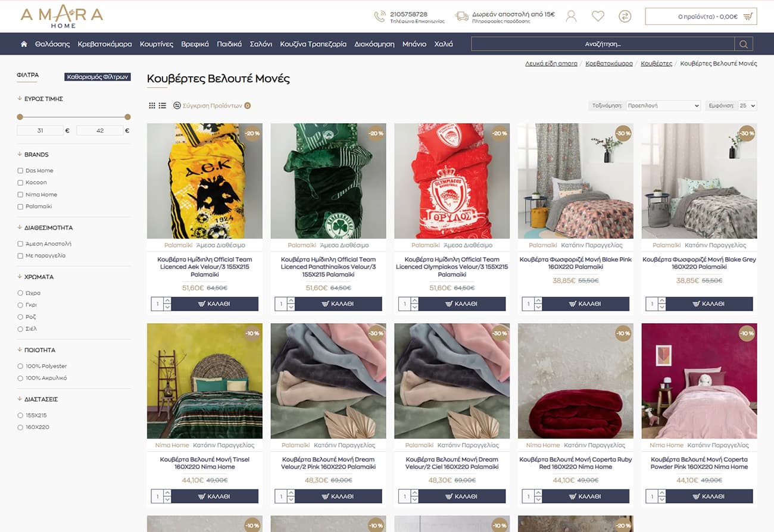Select 100% Polyester quality option

click(20, 367)
